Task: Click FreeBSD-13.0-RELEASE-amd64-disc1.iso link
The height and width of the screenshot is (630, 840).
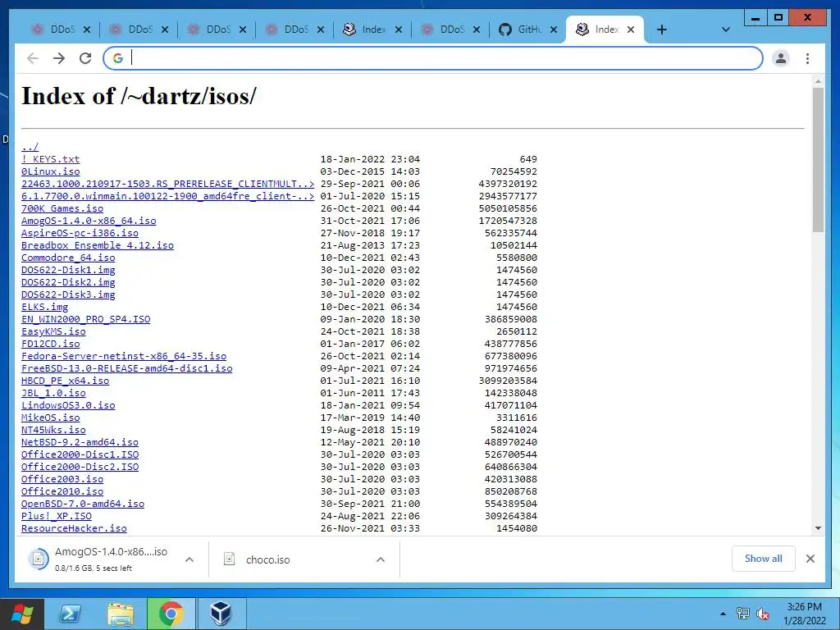Action: click(127, 368)
